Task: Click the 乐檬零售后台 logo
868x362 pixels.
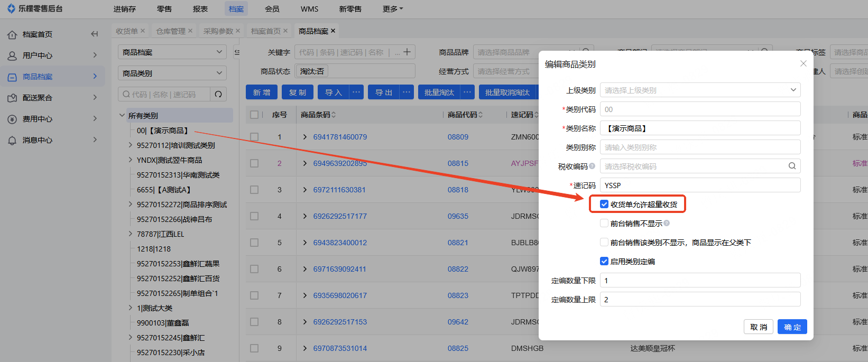Action: point(35,8)
